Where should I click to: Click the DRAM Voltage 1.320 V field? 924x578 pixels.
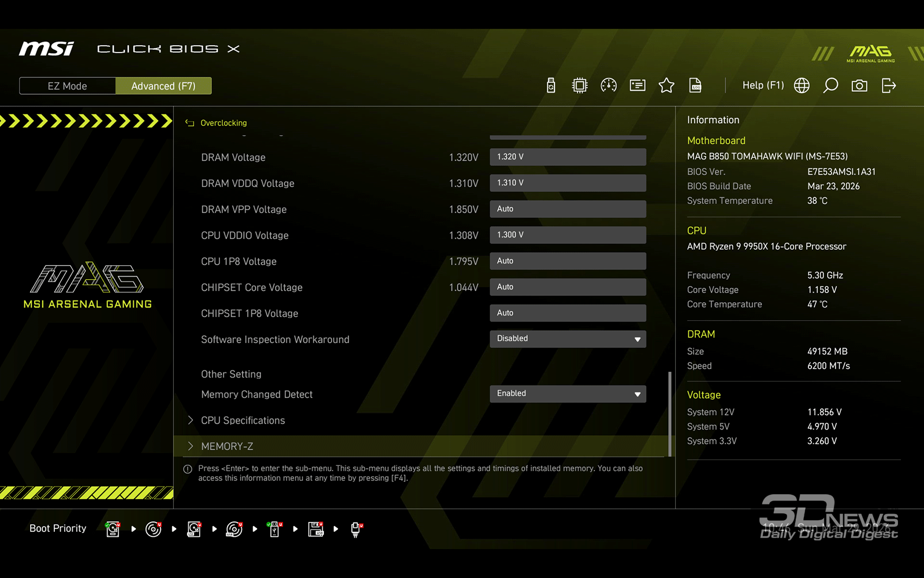(568, 157)
